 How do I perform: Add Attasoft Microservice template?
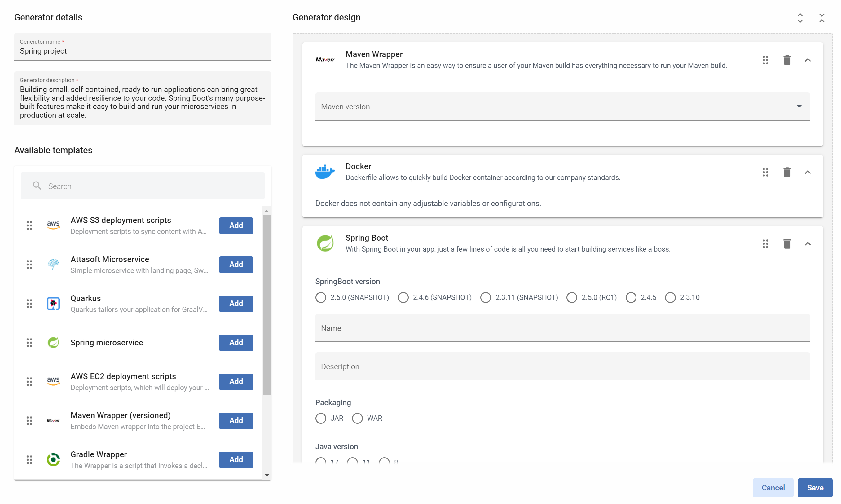(236, 264)
